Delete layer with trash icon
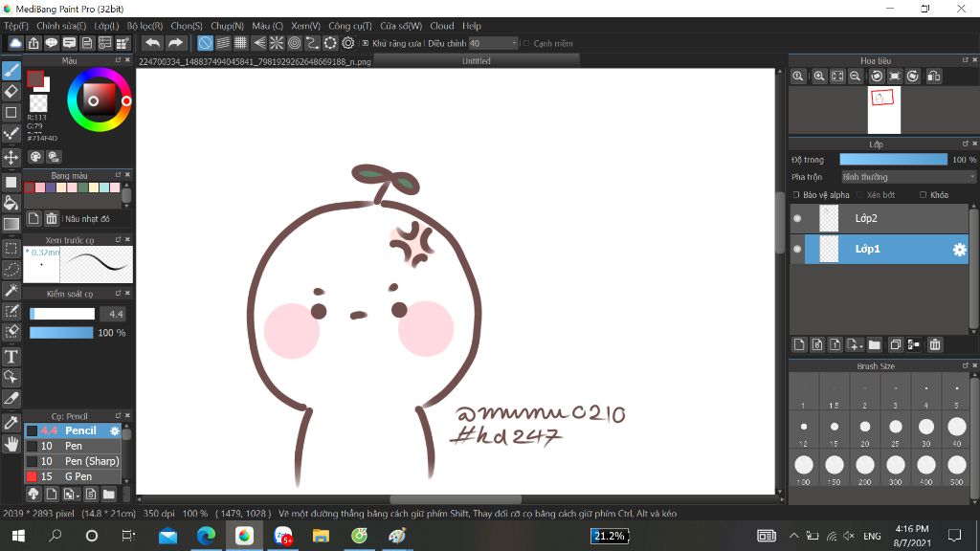 coord(935,344)
